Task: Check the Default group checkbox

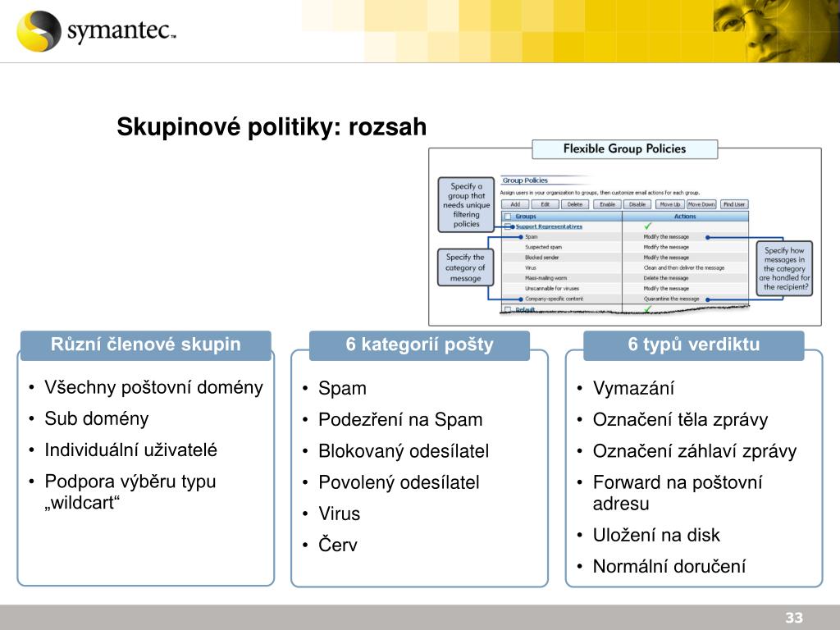Action: click(508, 309)
